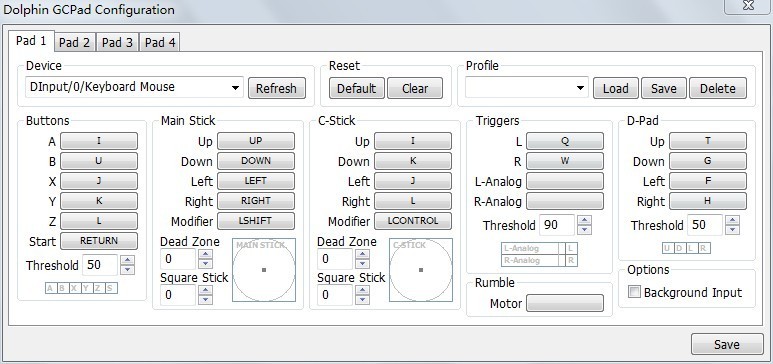
Task: Decrease the D-Pad Threshold value
Action: point(733,230)
